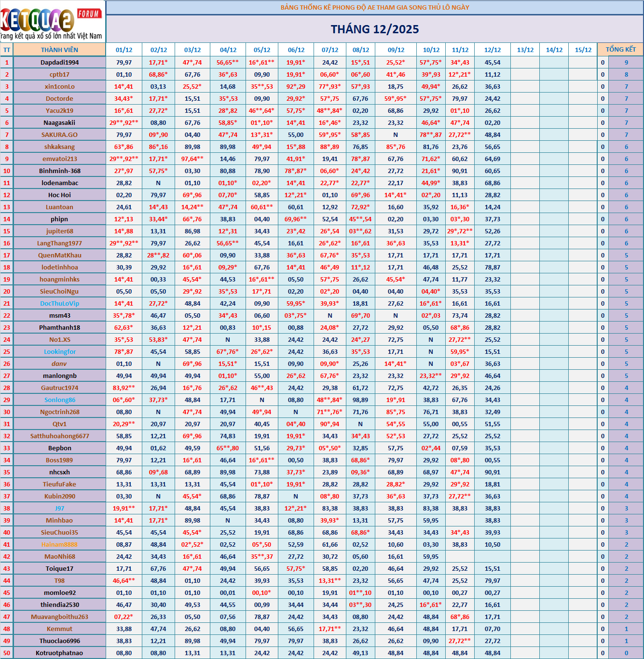Select the blue member name J97
Image resolution: width=644 pixels, height=659 pixels.
coord(59,508)
